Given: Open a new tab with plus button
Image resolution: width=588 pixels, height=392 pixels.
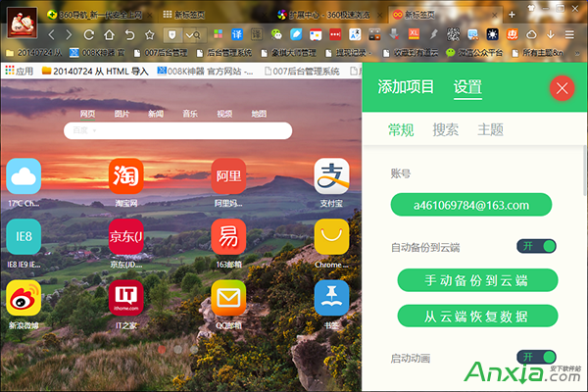Looking at the screenshot, I should (512, 15).
